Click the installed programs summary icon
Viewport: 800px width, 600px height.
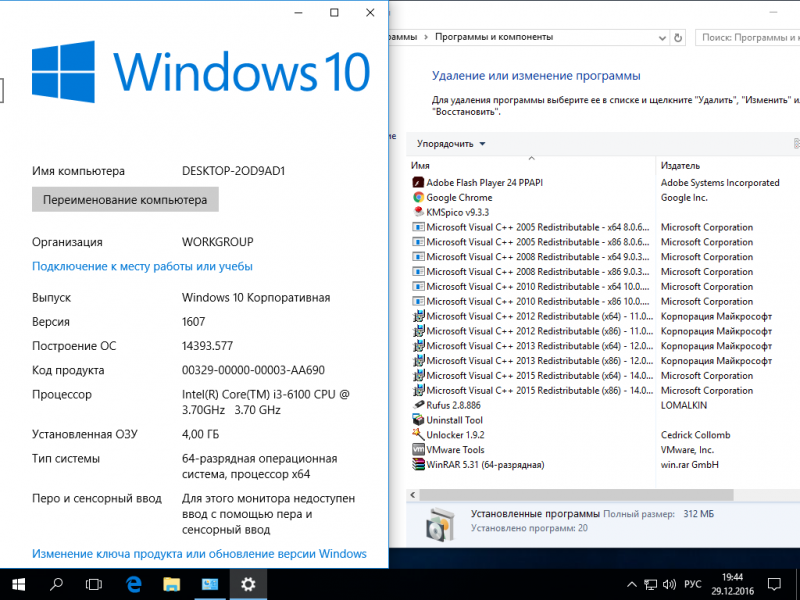(439, 524)
